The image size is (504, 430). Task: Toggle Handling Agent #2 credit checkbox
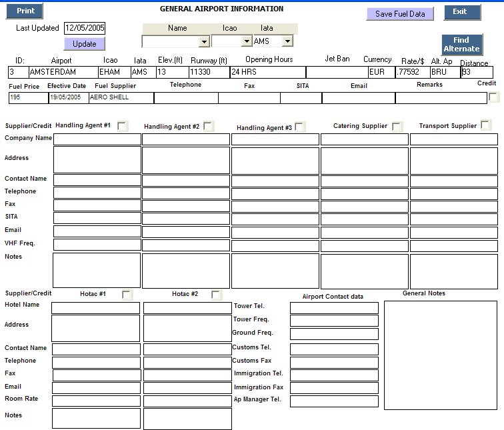(x=208, y=126)
